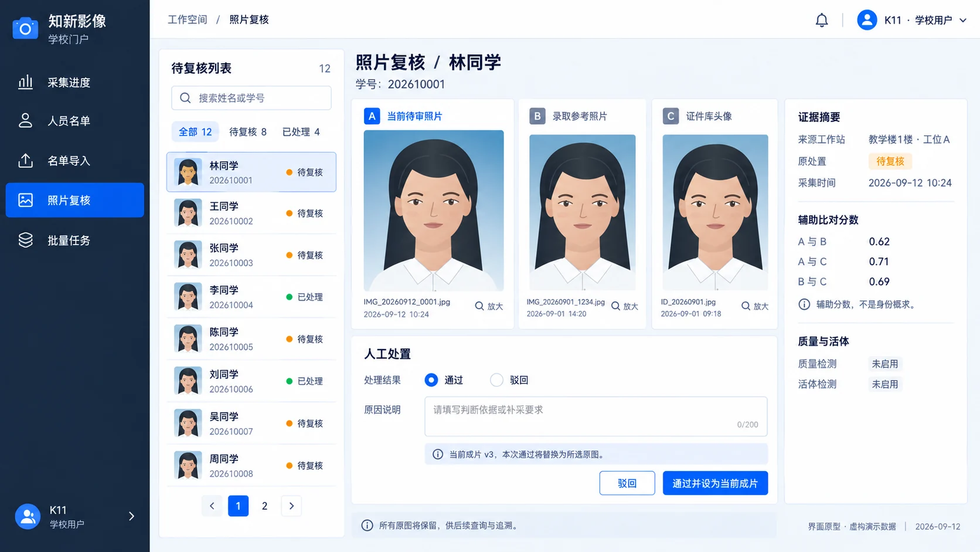Image resolution: width=980 pixels, height=552 pixels.
Task: Click the search magnifier icon in the list
Action: pyautogui.click(x=185, y=98)
